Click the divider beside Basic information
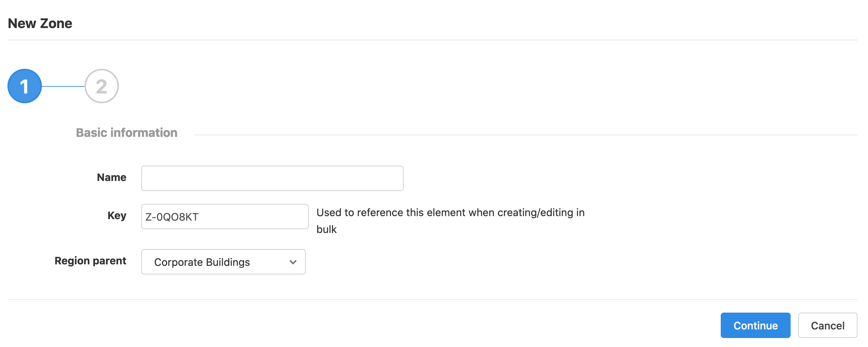 pos(526,135)
